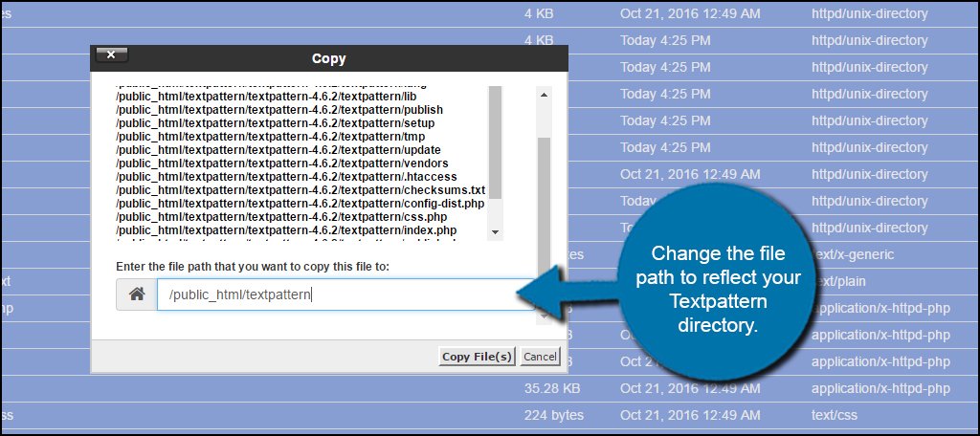
Task: Click the home icon beside path field
Action: click(x=137, y=294)
